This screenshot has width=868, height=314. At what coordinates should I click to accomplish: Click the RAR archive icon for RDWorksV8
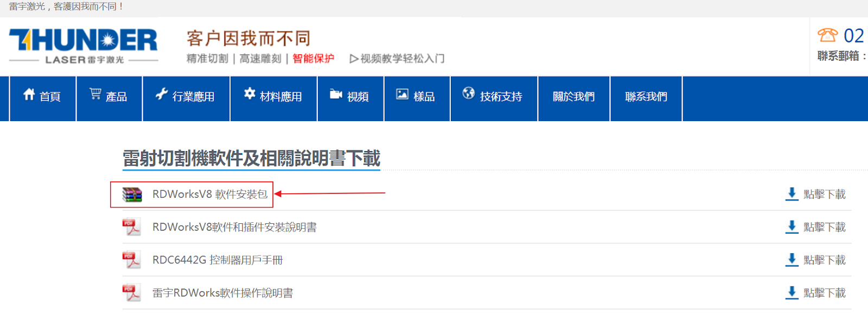point(132,194)
